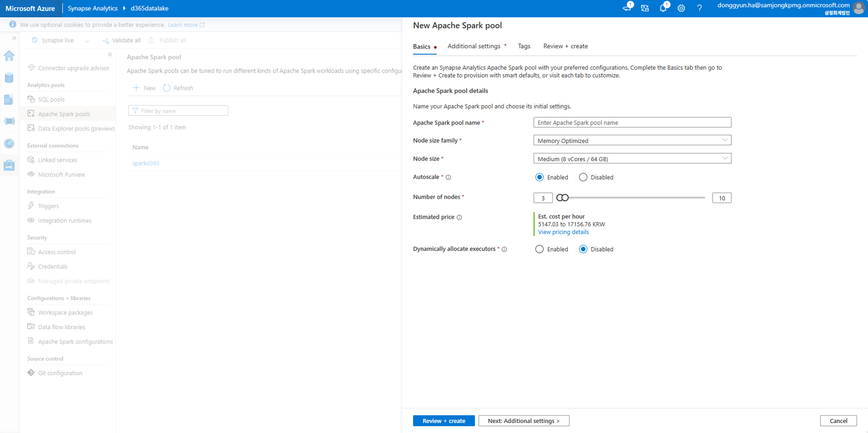Click the Access control icon
Viewport: 868px width, 433px height.
click(x=31, y=252)
